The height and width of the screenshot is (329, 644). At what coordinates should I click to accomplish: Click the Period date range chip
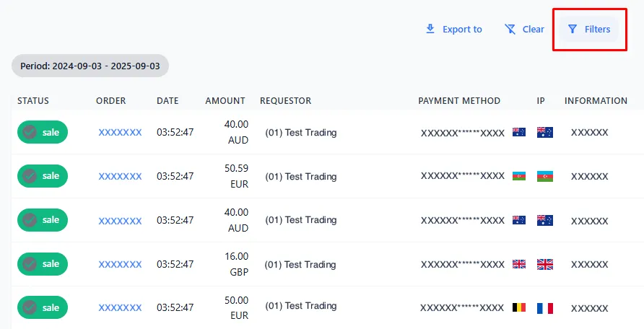click(90, 66)
